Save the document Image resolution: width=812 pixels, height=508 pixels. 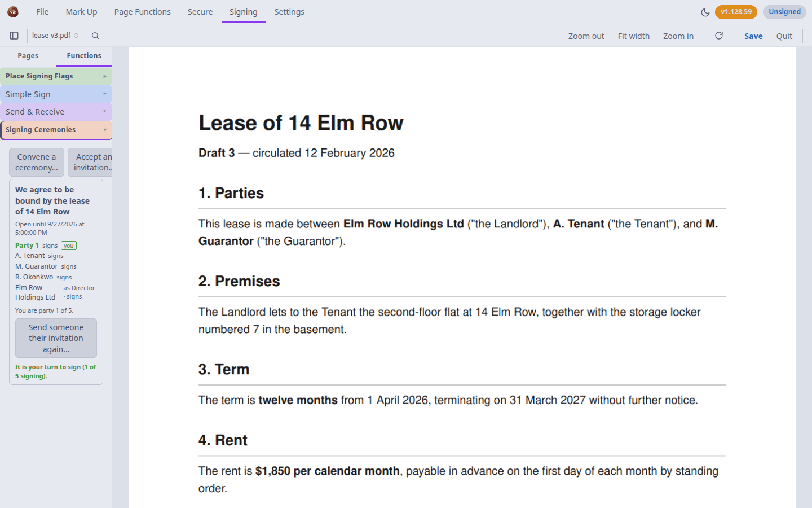pos(753,36)
